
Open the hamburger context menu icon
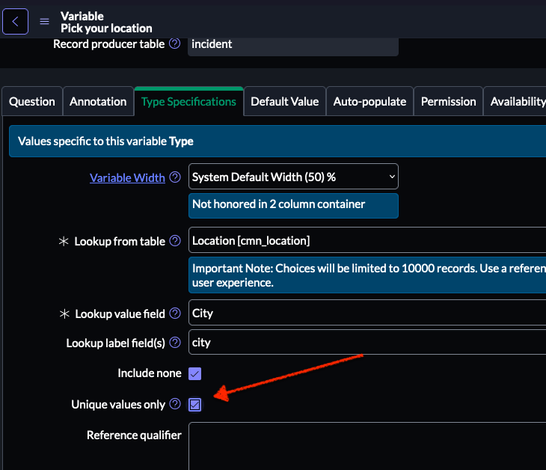coord(44,22)
